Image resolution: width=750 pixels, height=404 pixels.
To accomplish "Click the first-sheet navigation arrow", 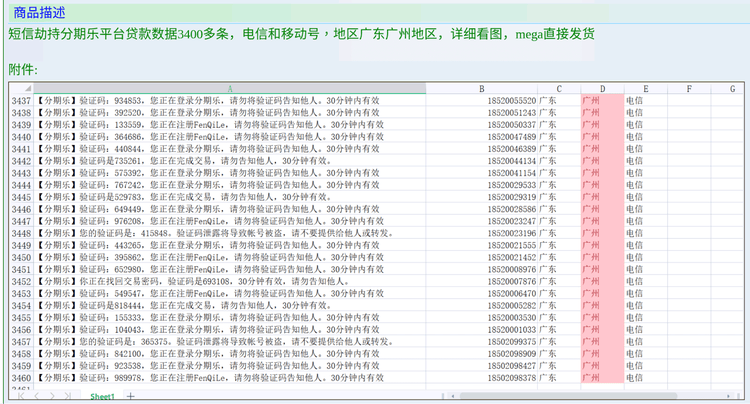I will tap(23, 397).
